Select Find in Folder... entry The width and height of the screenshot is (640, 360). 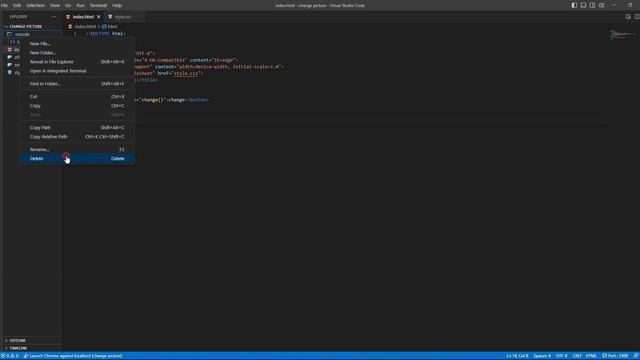click(77, 84)
